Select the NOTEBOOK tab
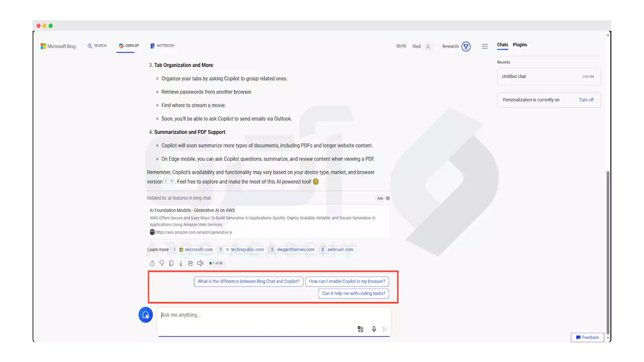644x362 pixels. 162,46
